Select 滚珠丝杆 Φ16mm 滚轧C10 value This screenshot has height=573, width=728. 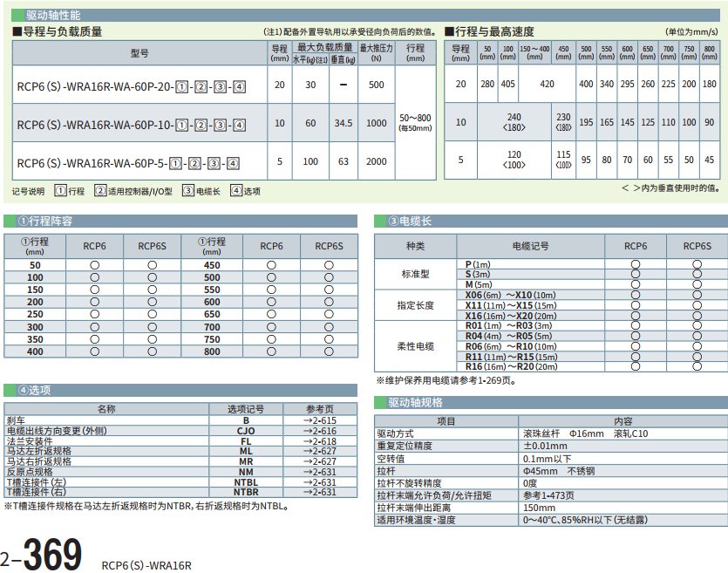[x=586, y=433]
